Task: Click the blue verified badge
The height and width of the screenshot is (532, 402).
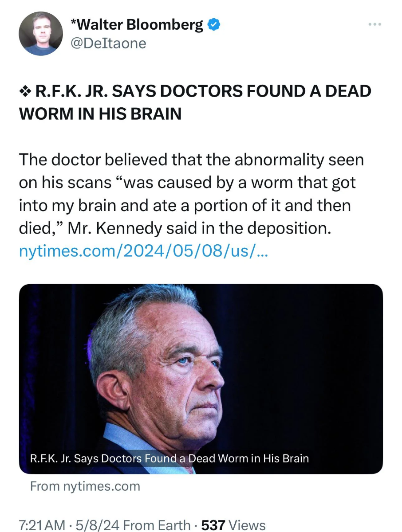Action: [x=214, y=25]
